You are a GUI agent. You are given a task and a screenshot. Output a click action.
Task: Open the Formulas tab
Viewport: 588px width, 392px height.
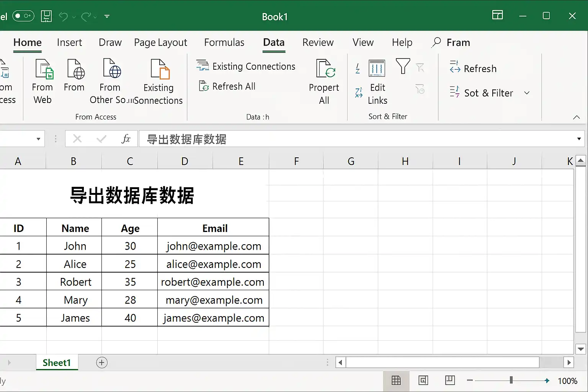(224, 42)
